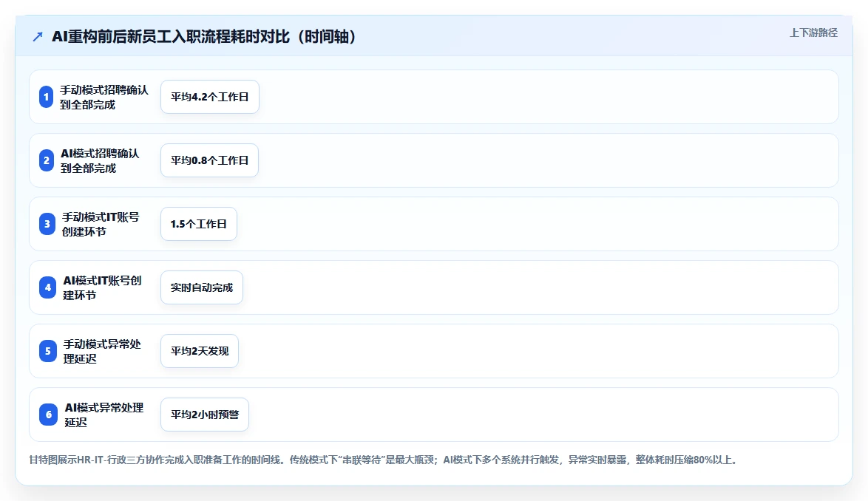Click step number badge 3
The image size is (868, 501).
tap(47, 224)
